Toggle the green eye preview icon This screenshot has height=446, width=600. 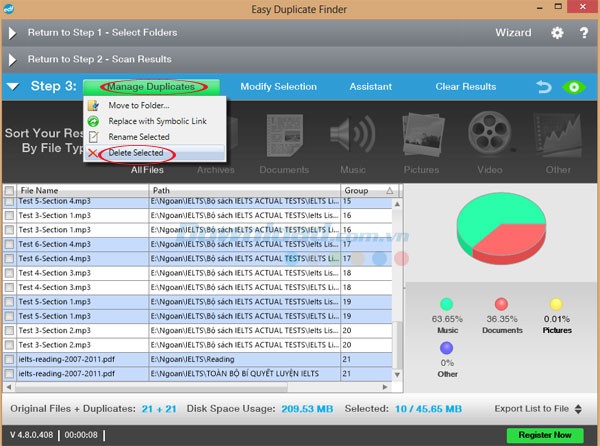(x=574, y=87)
